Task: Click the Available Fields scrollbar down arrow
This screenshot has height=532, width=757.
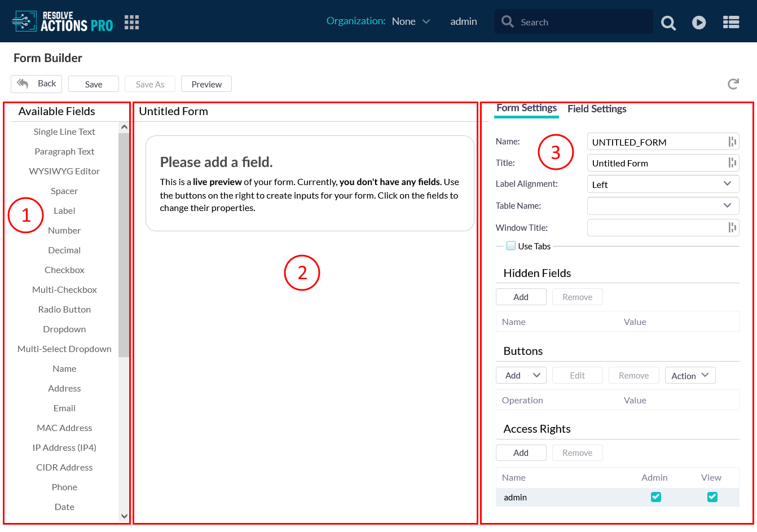Action: coord(124,516)
